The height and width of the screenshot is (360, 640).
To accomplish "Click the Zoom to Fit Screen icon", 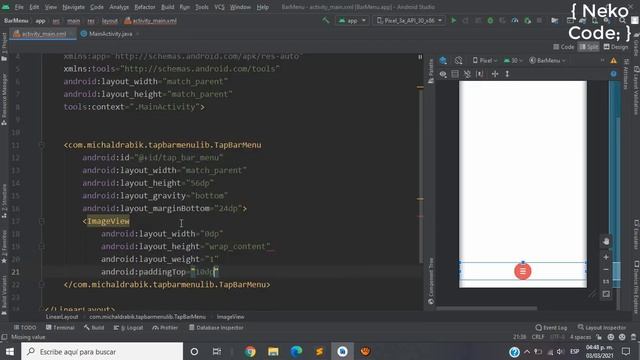I will point(606,294).
